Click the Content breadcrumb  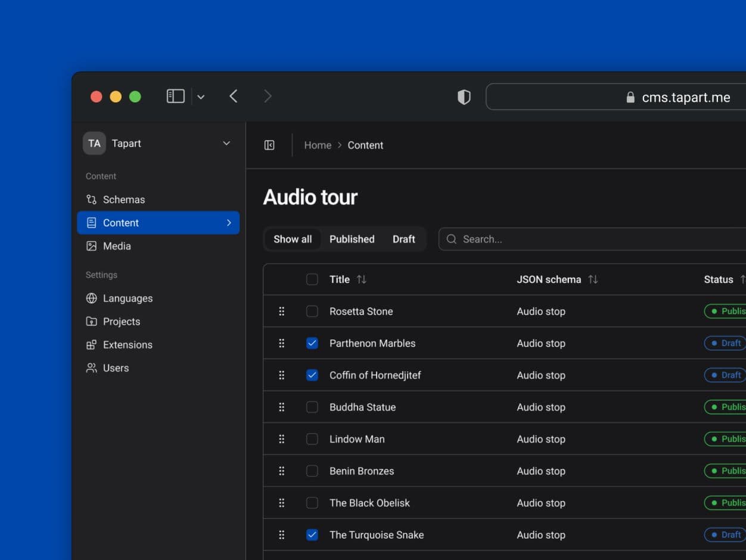click(365, 145)
